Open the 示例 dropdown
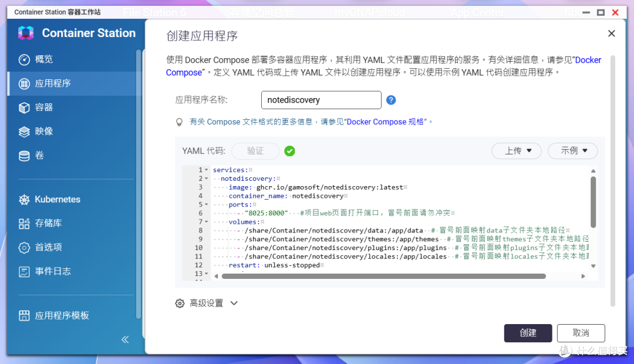The height and width of the screenshot is (364, 634). click(x=572, y=151)
